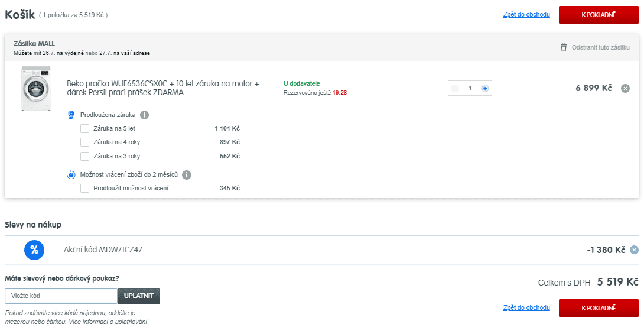644x324 pixels.
Task: Click the 897 Kč warranty price
Action: click(x=230, y=142)
